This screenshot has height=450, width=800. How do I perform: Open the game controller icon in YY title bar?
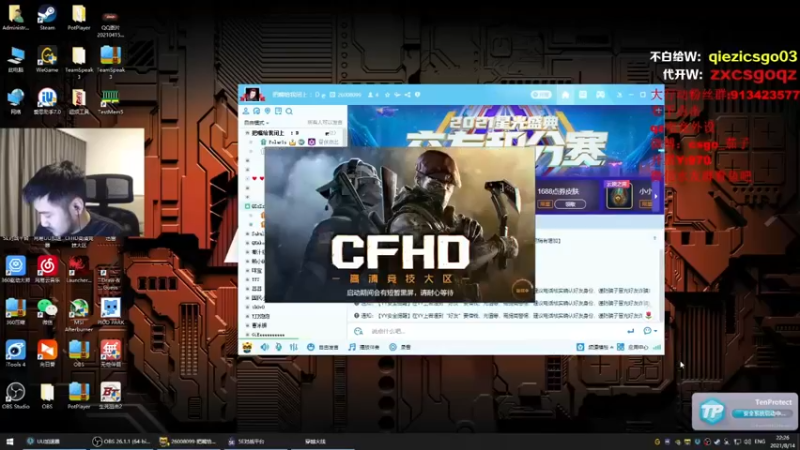tap(600, 95)
